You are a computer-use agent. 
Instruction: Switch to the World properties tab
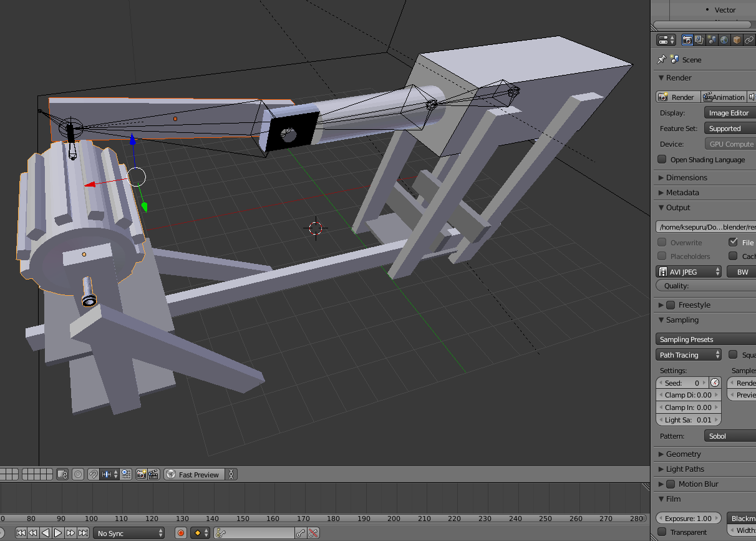coord(724,39)
